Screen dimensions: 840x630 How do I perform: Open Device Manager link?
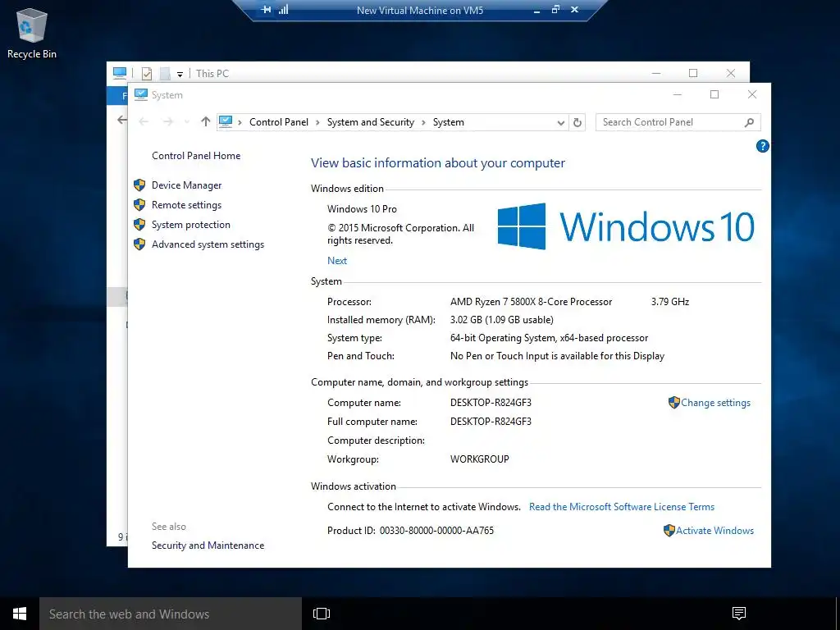pos(186,185)
